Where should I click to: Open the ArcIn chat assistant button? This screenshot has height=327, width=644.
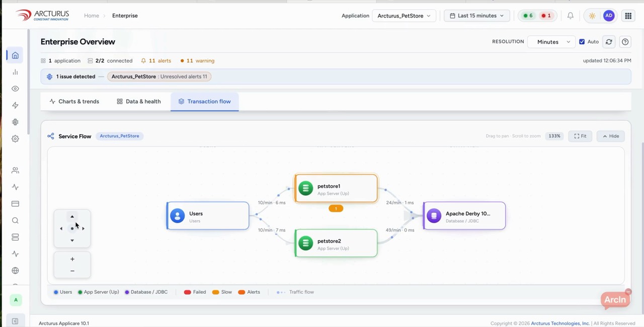(x=615, y=300)
